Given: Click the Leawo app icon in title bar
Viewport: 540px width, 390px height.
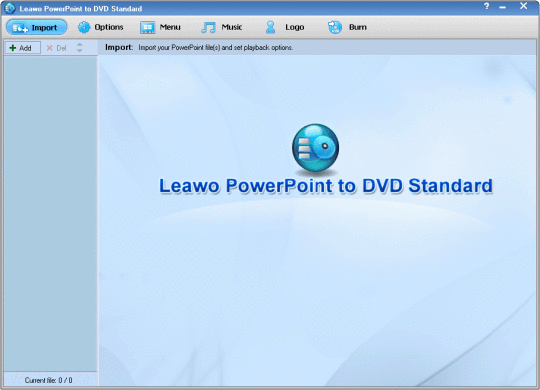Looking at the screenshot, I should pos(10,8).
